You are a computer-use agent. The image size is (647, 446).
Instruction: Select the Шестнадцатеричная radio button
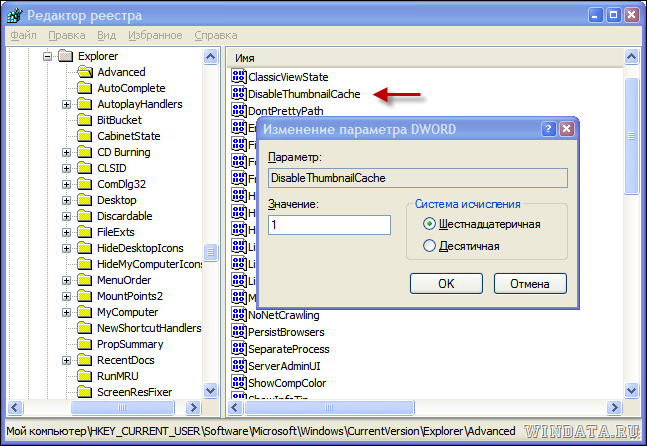coord(430,224)
